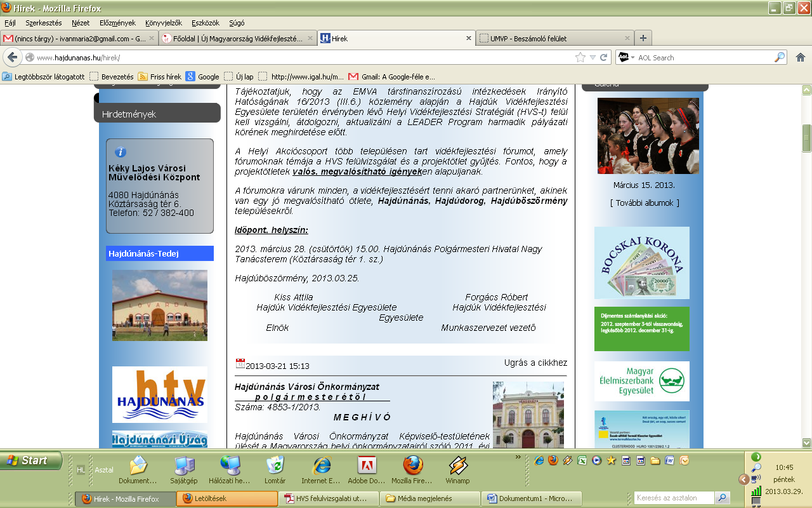This screenshot has height=508, width=812.
Task: Expand hidden system tray icons arrow
Action: coord(743,479)
